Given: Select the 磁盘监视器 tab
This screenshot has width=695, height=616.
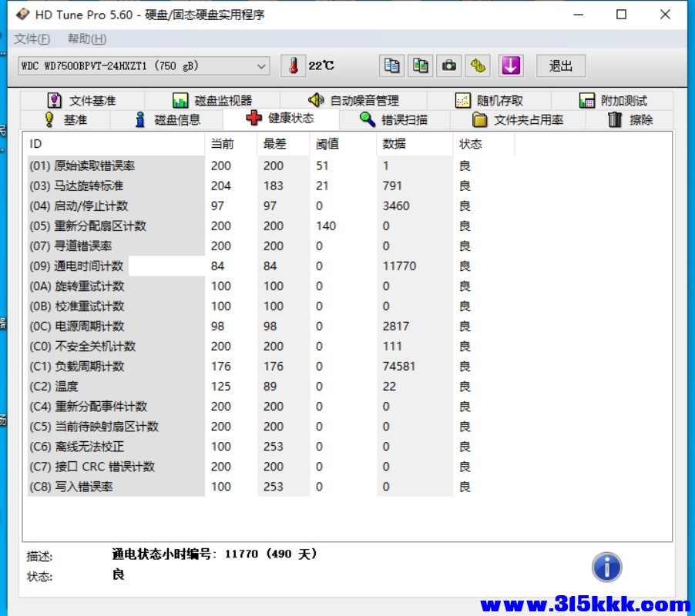Looking at the screenshot, I should [212, 100].
